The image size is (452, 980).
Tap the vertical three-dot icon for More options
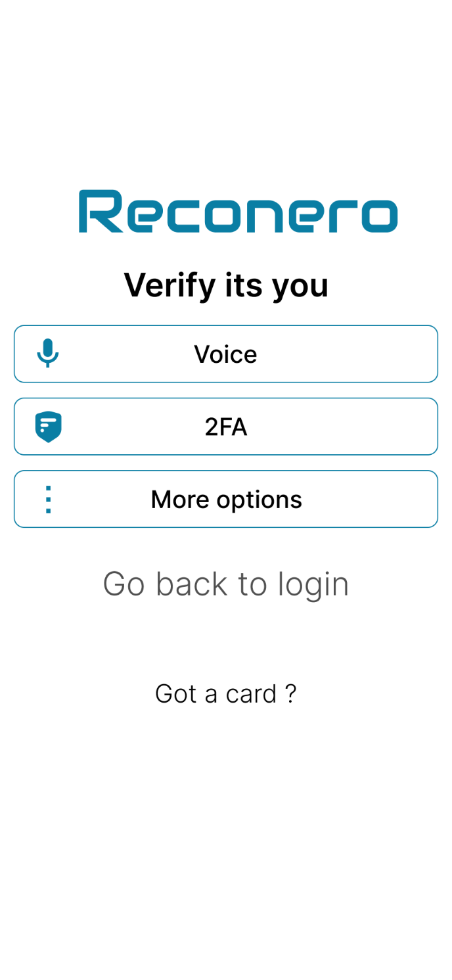coord(48,499)
